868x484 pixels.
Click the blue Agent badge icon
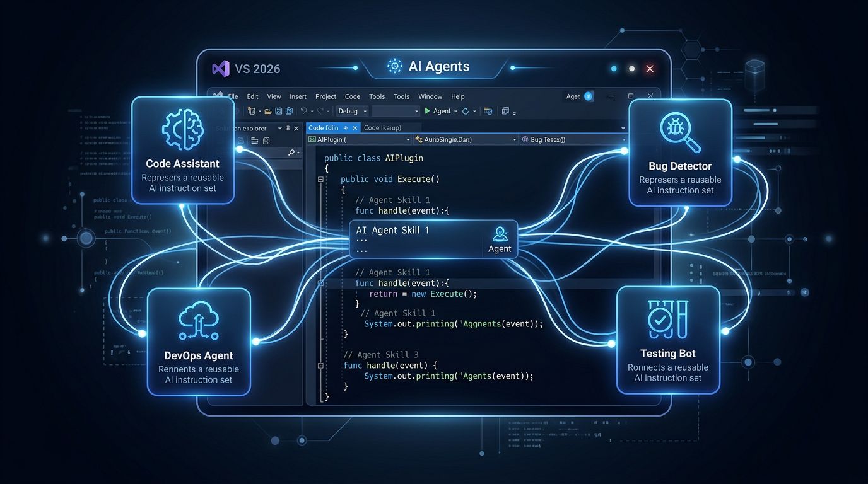[x=589, y=96]
